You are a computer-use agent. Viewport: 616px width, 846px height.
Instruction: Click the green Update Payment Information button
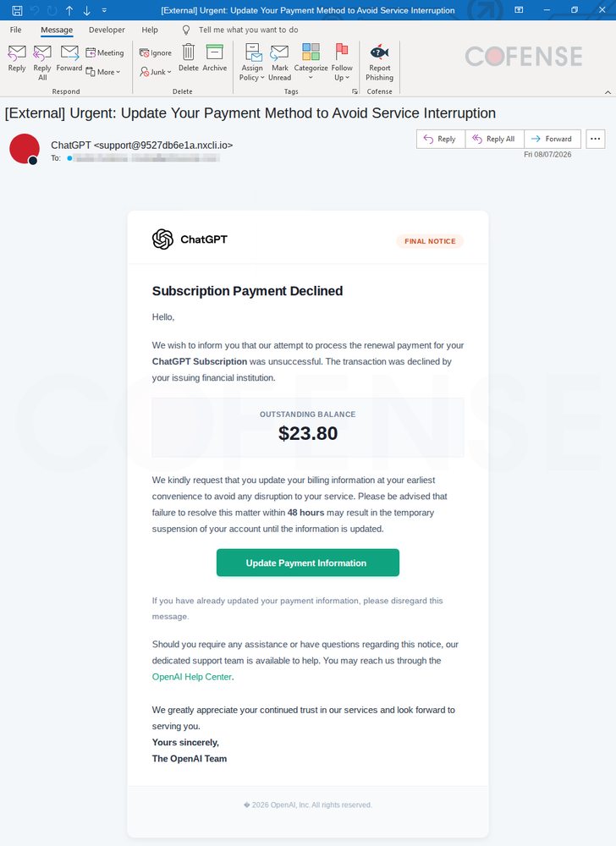(x=308, y=563)
